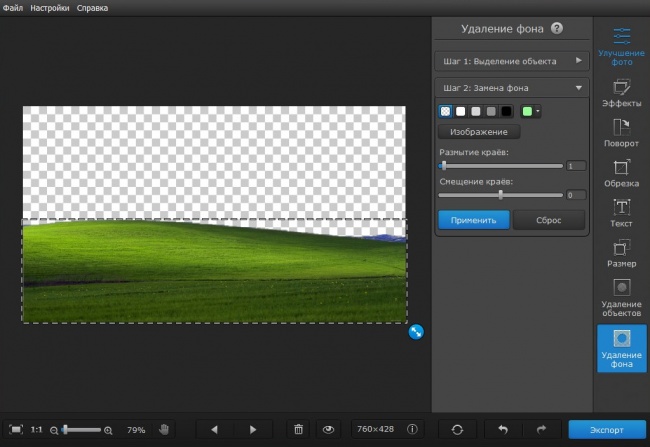Go to the previous image arrow
Image resolution: width=650 pixels, height=447 pixels.
click(214, 430)
